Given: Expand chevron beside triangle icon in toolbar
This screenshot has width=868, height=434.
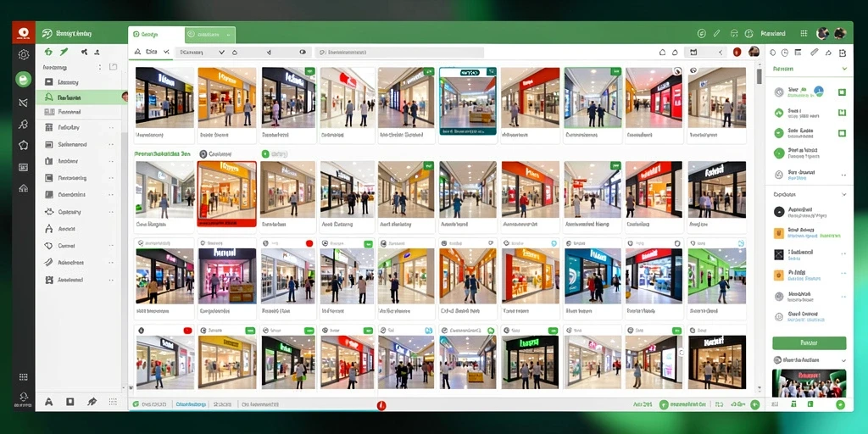Looking at the screenshot, I should [165, 52].
